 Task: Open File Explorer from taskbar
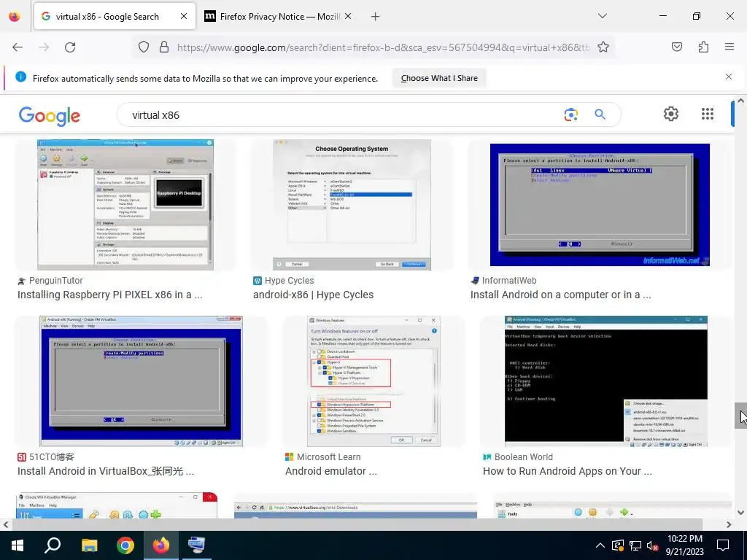[x=89, y=545]
